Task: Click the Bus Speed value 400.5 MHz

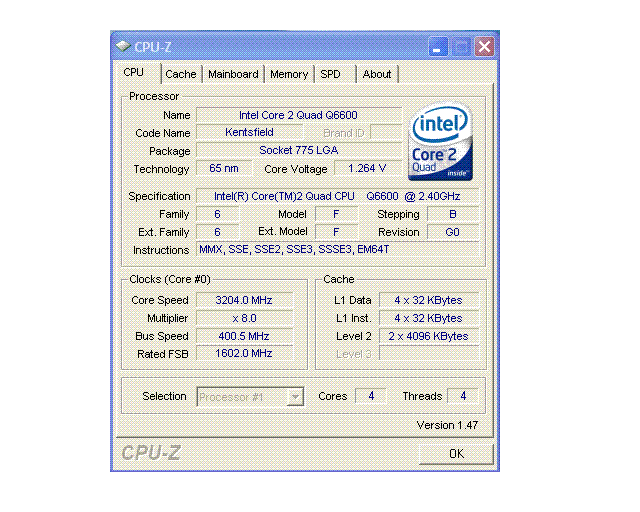Action: click(244, 336)
